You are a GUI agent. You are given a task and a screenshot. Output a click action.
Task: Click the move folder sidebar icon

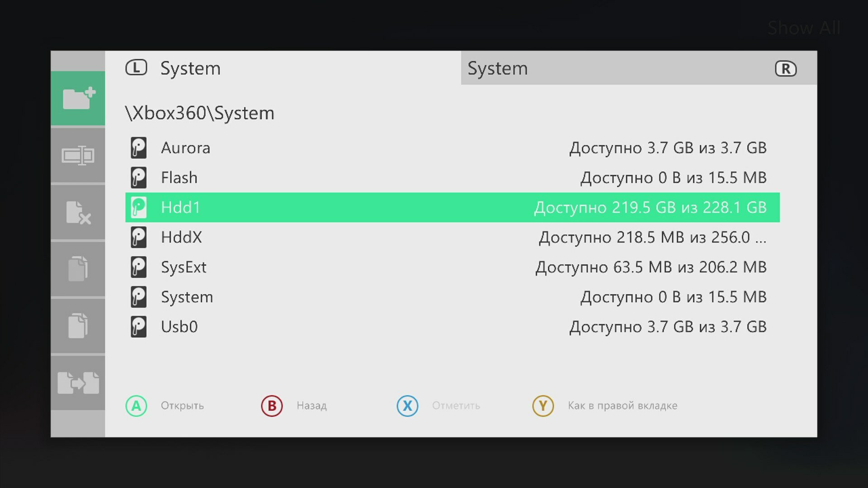[x=78, y=383]
